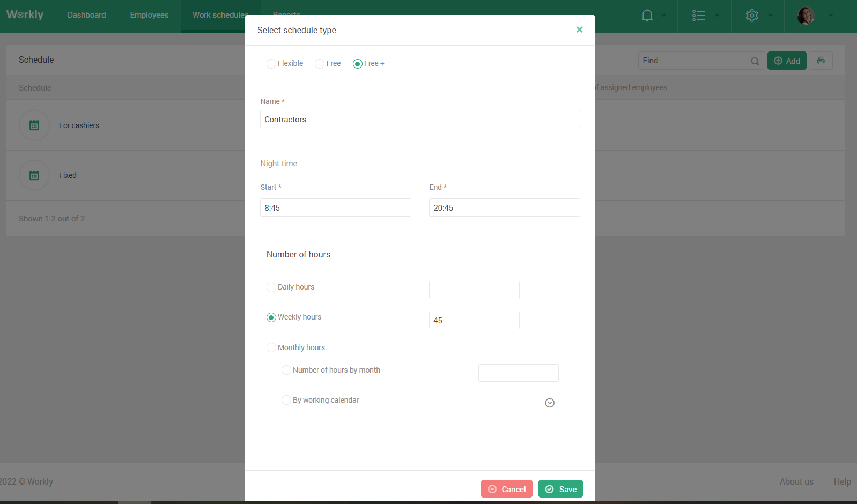Click the Cancel button

click(507, 489)
